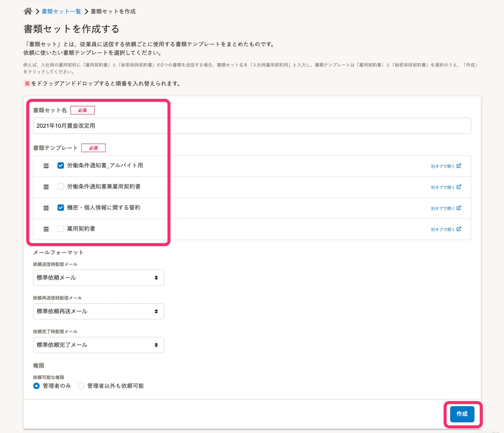Grab drag handle for 労働条件通知書_アルバイト用
The image size is (504, 433).
[46, 166]
